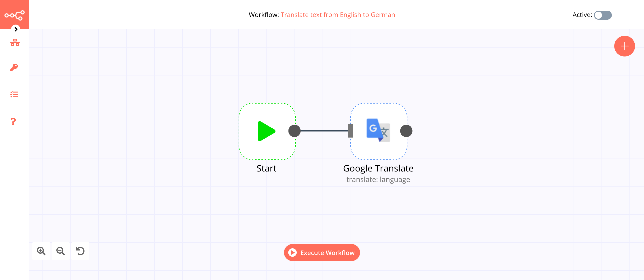Click the Google Translate node to configure
Screen dimensions: 644x280
point(377,130)
